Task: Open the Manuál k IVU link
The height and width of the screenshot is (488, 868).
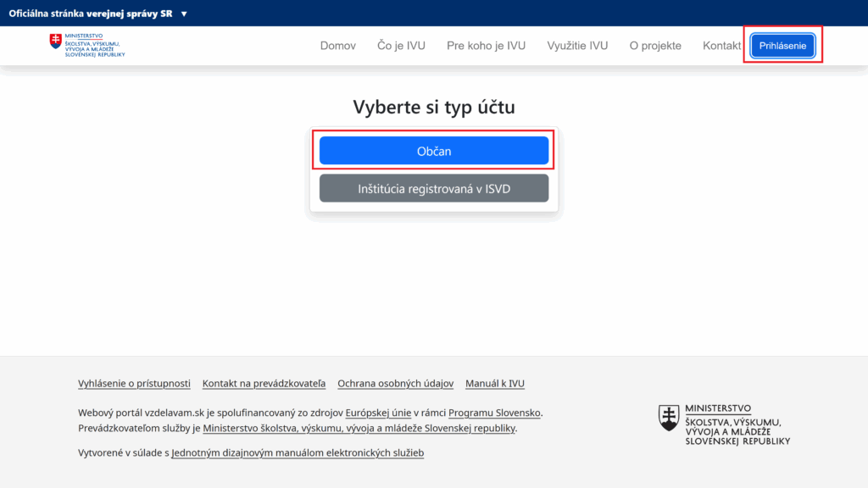Action: (494, 383)
